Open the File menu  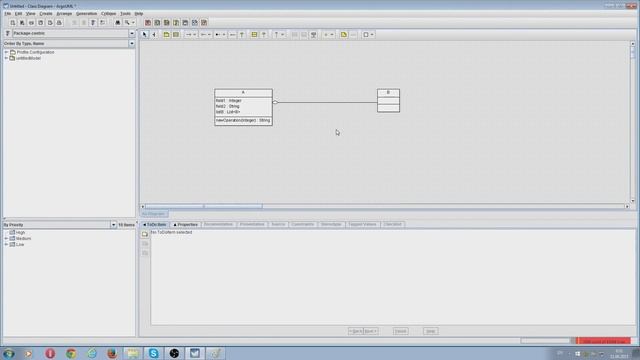pyautogui.click(x=8, y=13)
